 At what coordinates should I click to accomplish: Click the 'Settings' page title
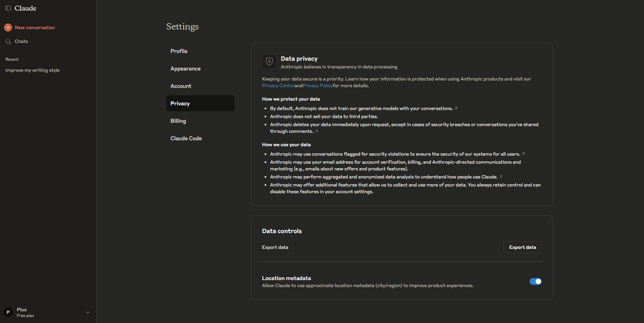coord(182,26)
